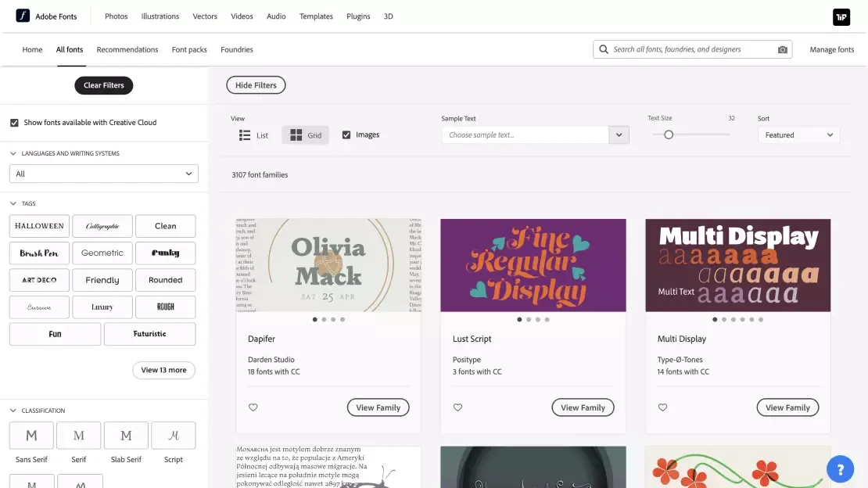868x488 pixels.
Task: Open visual search camera icon
Action: pos(782,49)
